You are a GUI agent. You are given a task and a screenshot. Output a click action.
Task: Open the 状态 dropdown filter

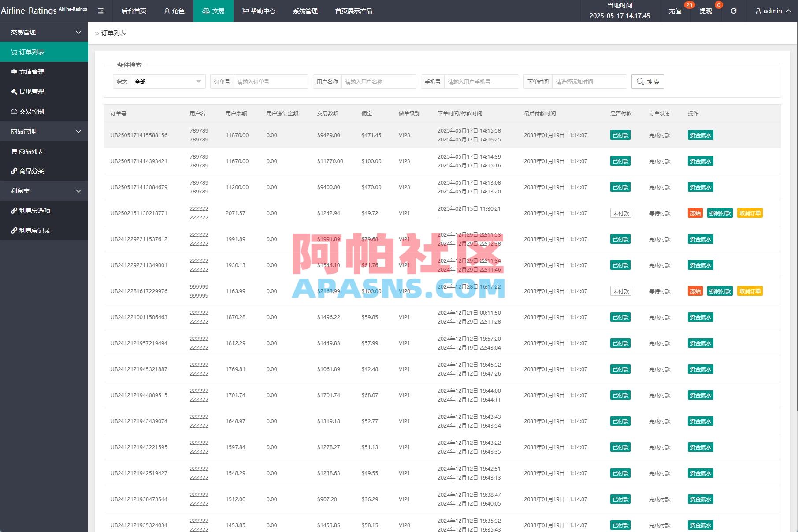tap(168, 81)
